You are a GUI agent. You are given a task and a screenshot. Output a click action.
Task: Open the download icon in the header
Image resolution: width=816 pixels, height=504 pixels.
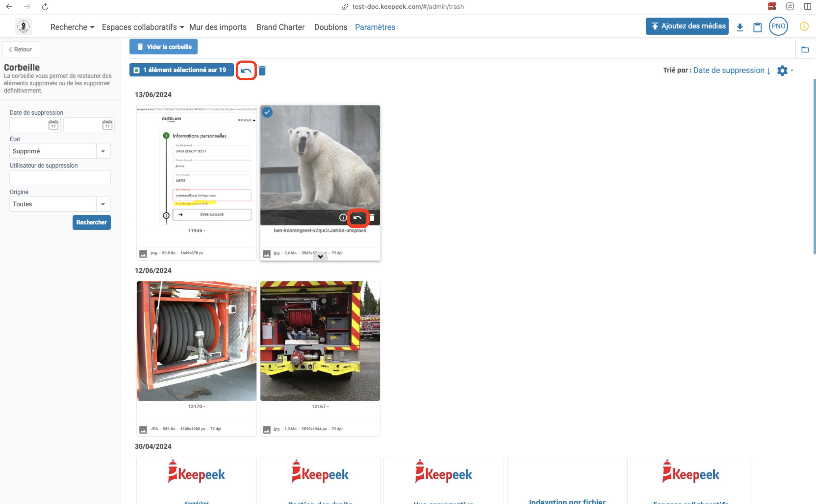(740, 27)
